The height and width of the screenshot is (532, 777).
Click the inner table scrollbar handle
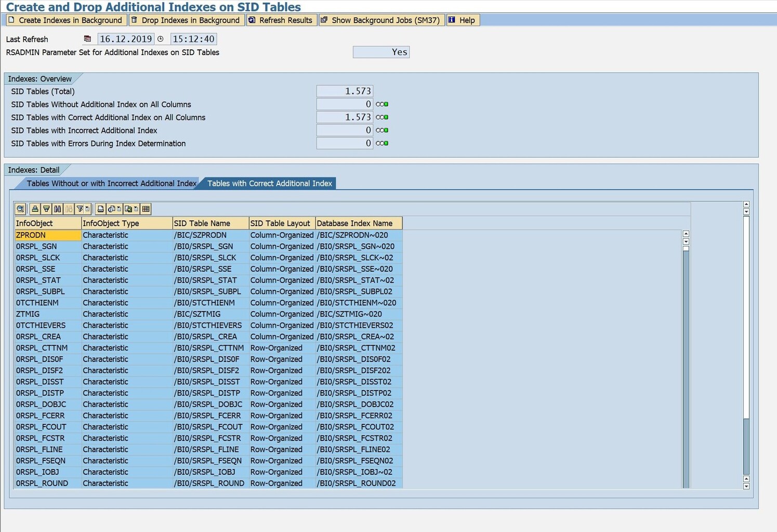[x=686, y=248]
